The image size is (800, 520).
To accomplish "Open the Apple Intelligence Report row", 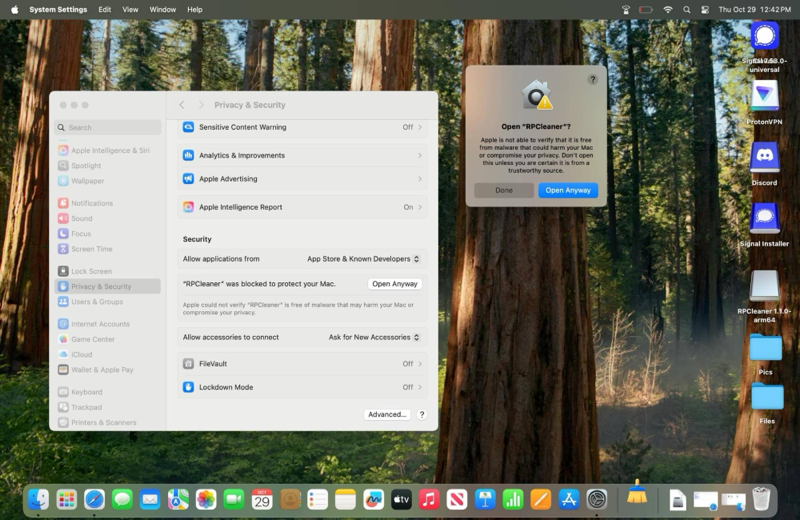I will (303, 207).
